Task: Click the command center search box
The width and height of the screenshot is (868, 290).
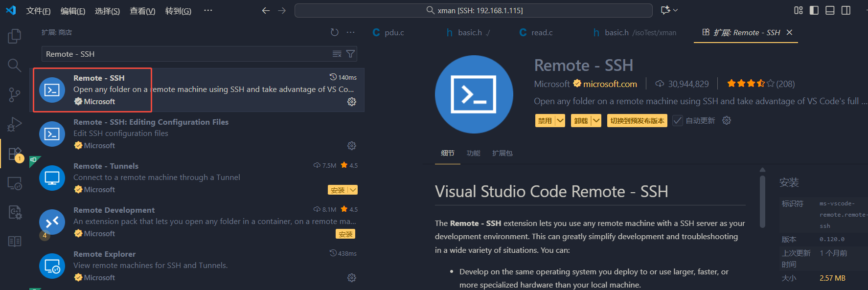Action: pyautogui.click(x=474, y=10)
